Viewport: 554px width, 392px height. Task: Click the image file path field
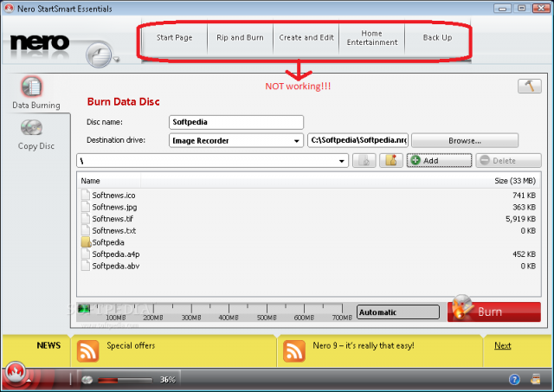click(x=358, y=140)
